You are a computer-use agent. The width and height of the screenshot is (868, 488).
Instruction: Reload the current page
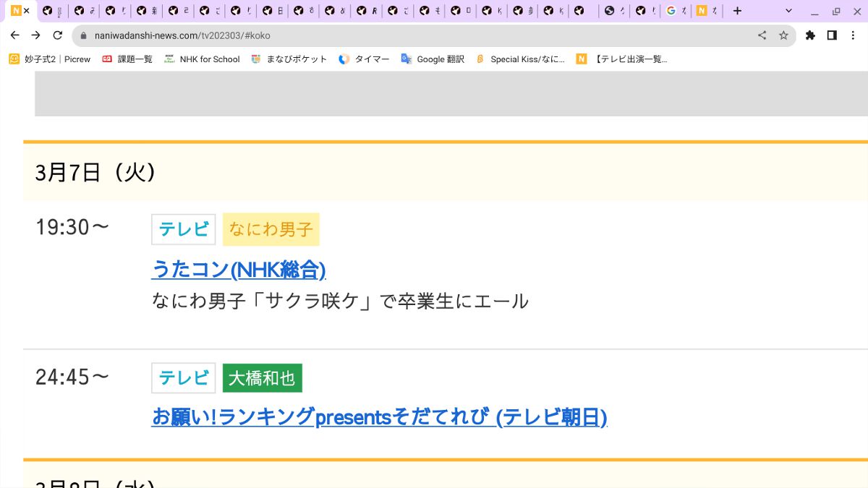coord(57,35)
